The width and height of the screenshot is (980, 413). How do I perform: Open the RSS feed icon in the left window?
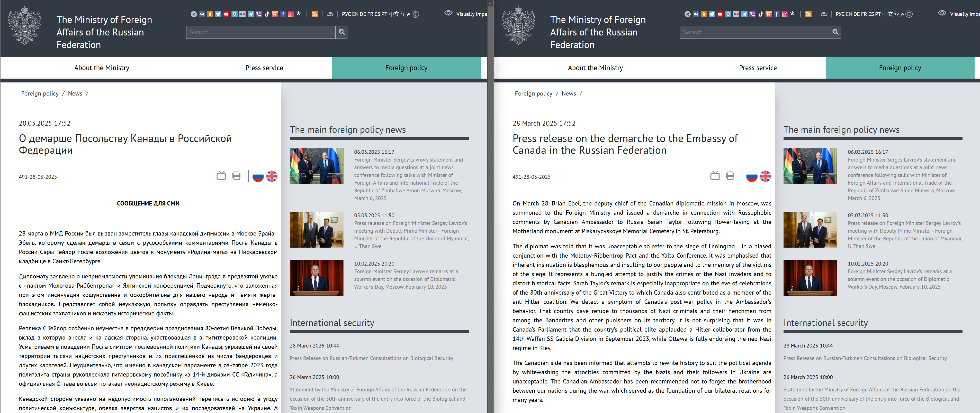point(314,14)
